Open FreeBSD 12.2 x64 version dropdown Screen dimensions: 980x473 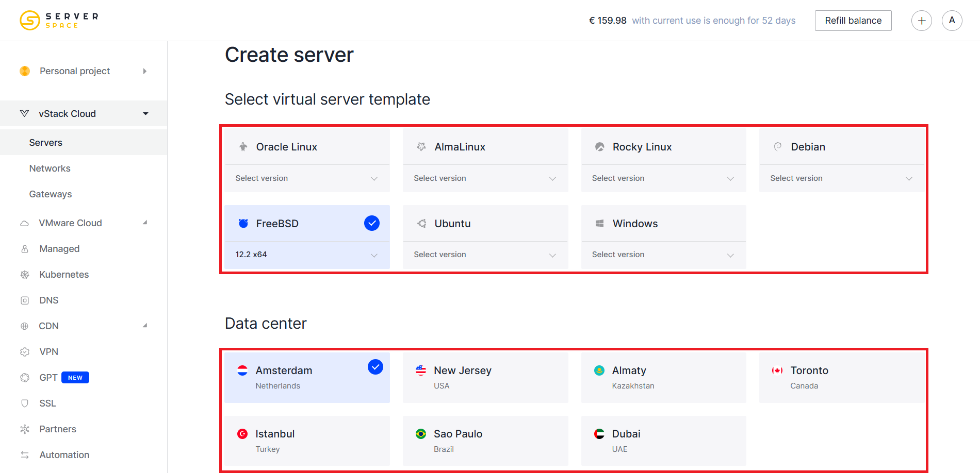[307, 255]
